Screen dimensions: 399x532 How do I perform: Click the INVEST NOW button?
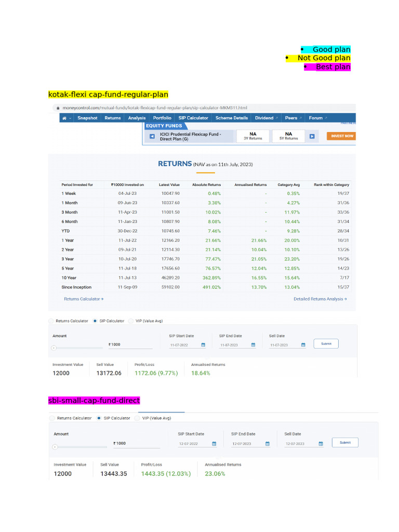pos(341,136)
